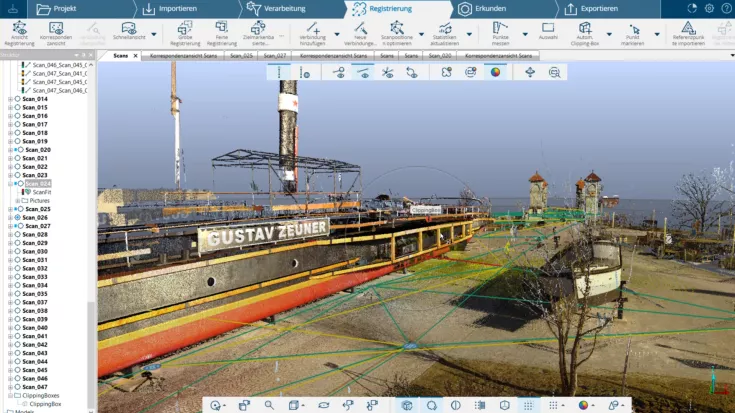Click the progress circle icon beside settings
This screenshot has width=735, height=413.
click(692, 8)
